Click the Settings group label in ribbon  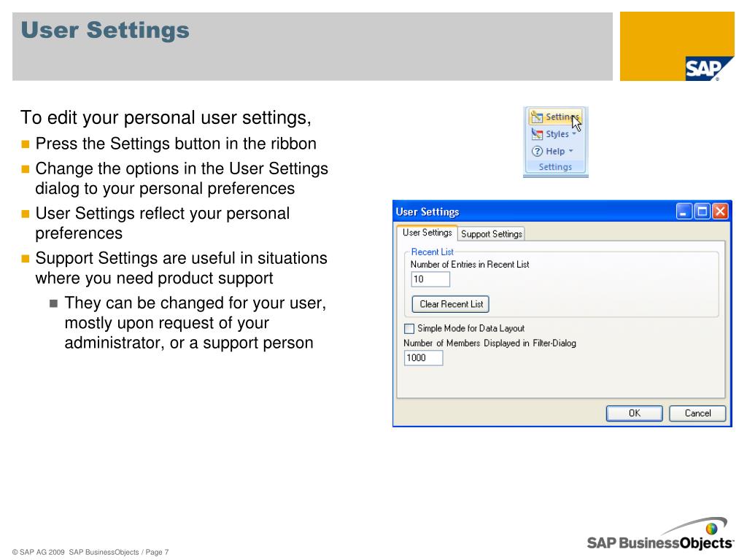[x=555, y=167]
